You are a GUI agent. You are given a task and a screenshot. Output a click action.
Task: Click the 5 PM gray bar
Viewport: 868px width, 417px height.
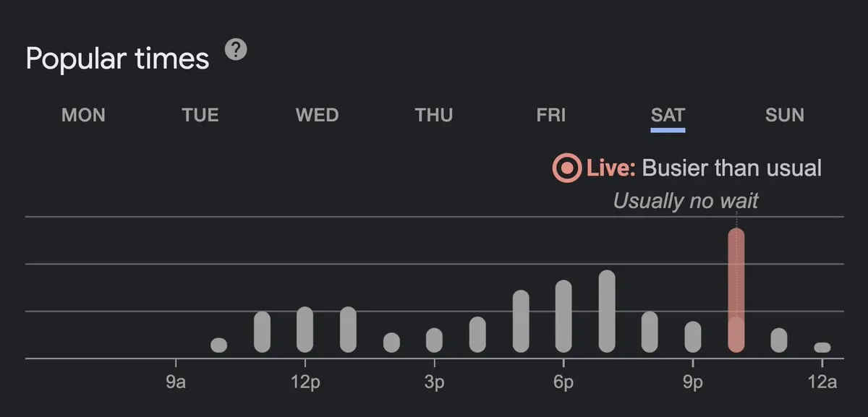point(521,321)
